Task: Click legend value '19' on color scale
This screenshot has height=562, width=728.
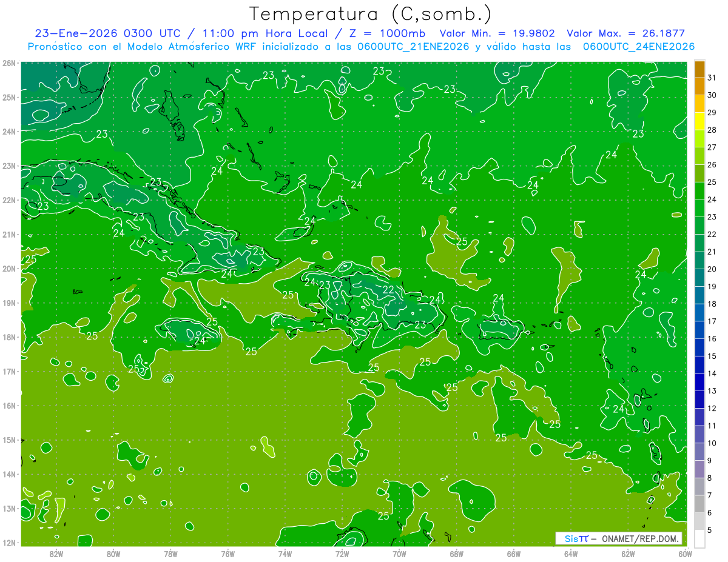Action: (712, 287)
